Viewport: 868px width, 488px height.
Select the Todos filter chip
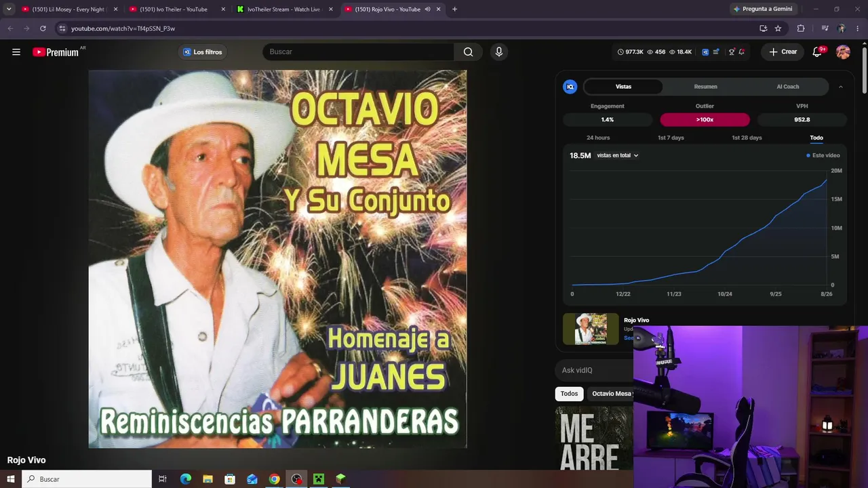[570, 394]
